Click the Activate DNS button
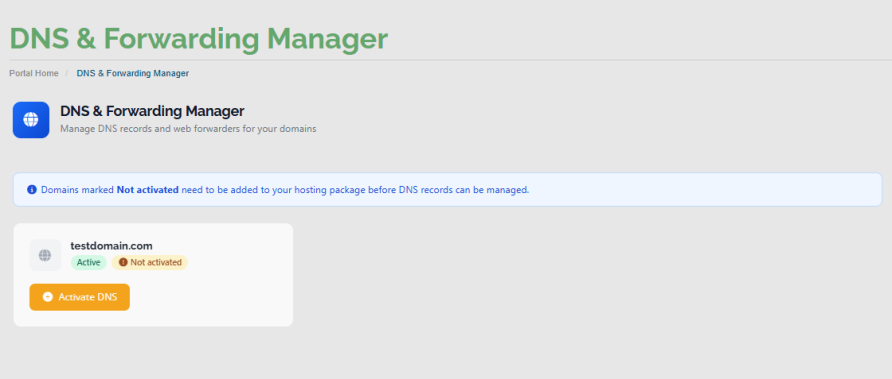892x379 pixels. (80, 297)
